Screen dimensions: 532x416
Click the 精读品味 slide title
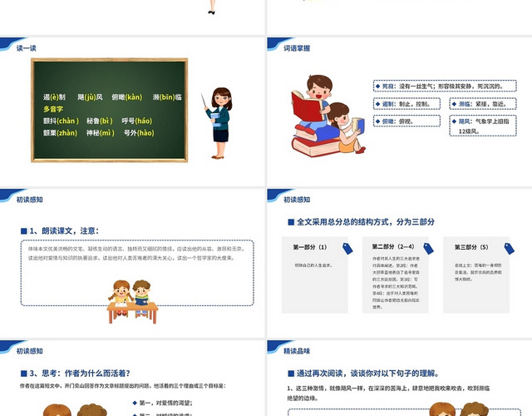point(297,351)
